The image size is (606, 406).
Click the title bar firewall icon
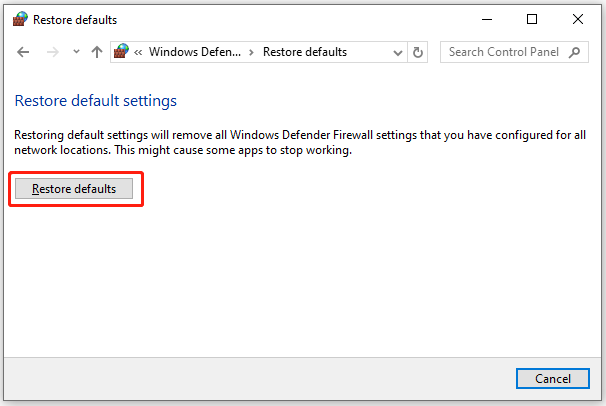tap(20, 19)
